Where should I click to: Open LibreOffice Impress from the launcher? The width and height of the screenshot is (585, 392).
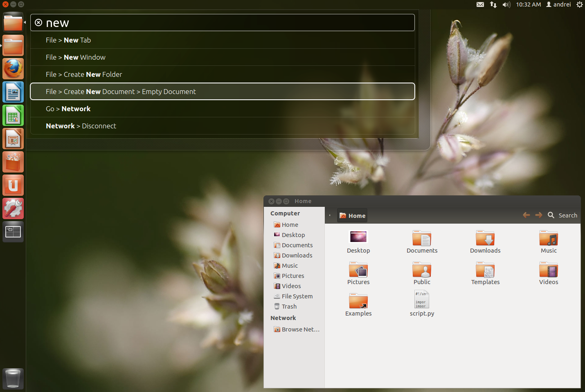tap(13, 139)
